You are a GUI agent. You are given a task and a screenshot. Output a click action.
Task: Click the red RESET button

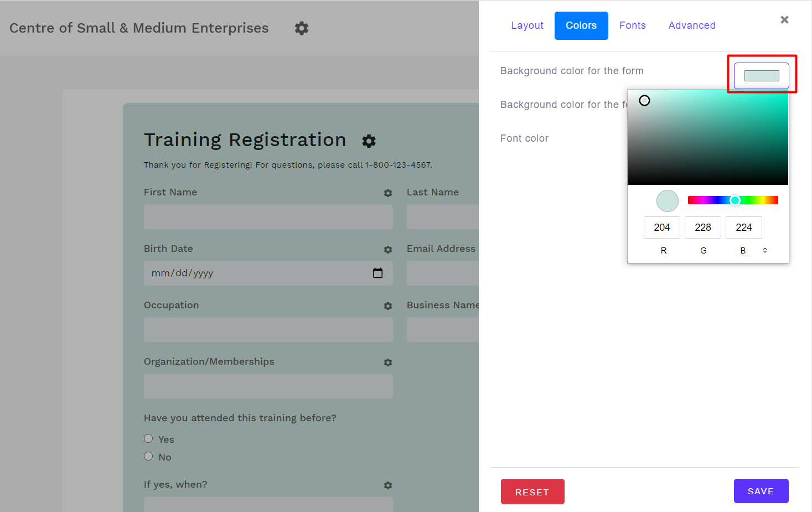(x=532, y=492)
